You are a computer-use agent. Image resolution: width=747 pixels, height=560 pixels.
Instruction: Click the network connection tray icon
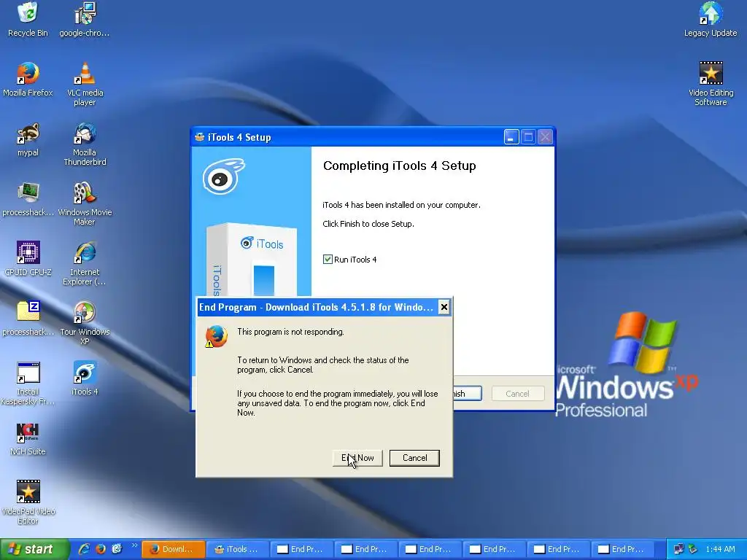[678, 549]
